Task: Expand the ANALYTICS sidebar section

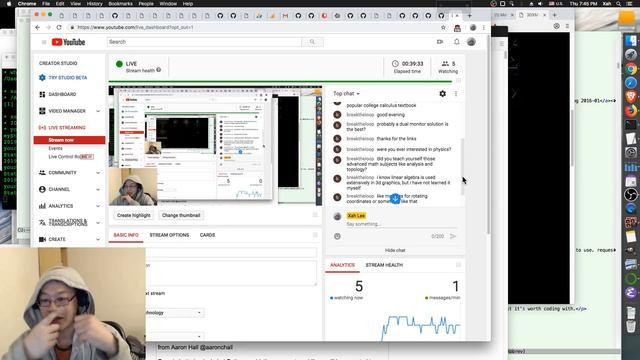Action: coord(98,206)
